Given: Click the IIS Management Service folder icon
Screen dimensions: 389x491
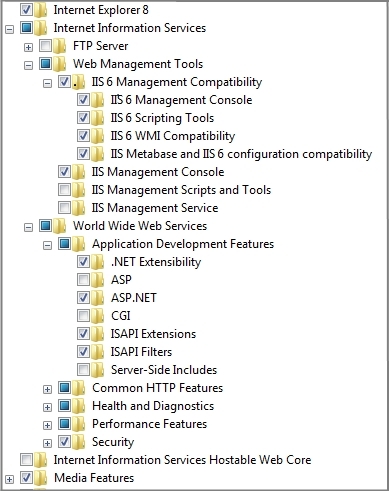Looking at the screenshot, I should pos(79,208).
